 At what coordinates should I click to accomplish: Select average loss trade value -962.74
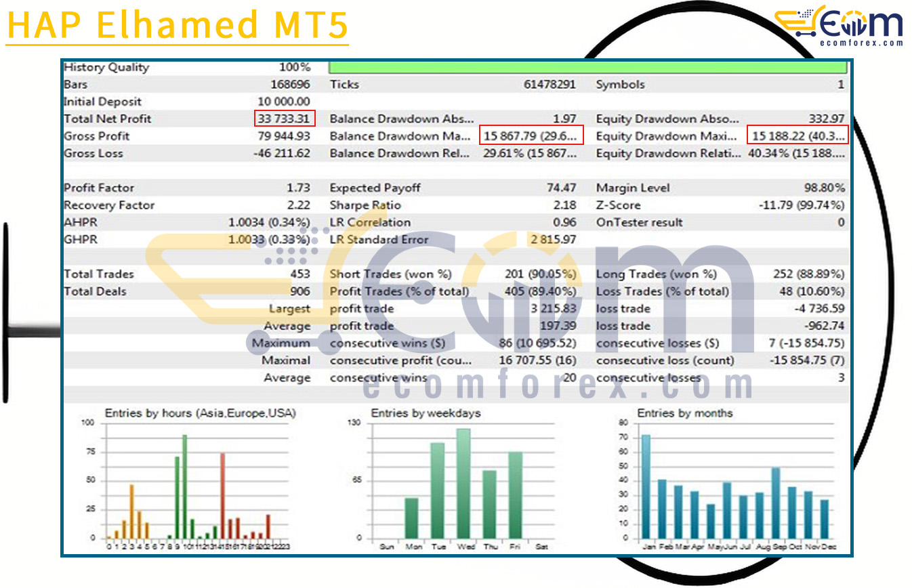pos(824,326)
